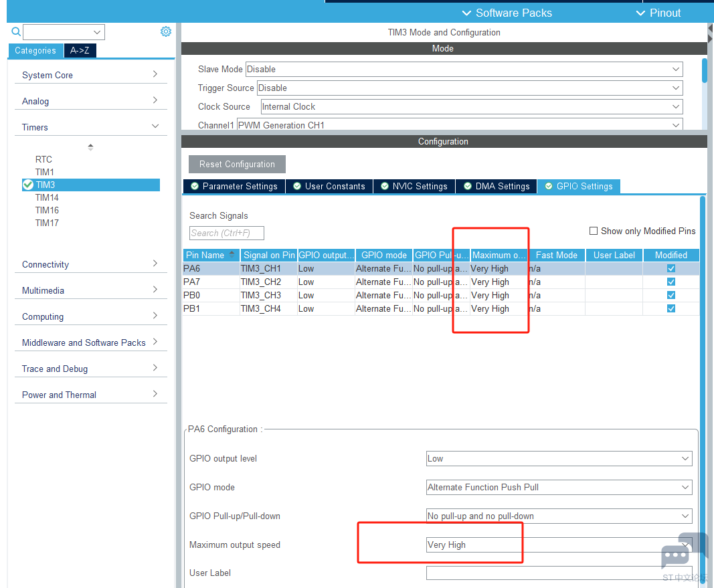Expand the Connectivity category
Screen dimensions: 714x588
click(90, 264)
